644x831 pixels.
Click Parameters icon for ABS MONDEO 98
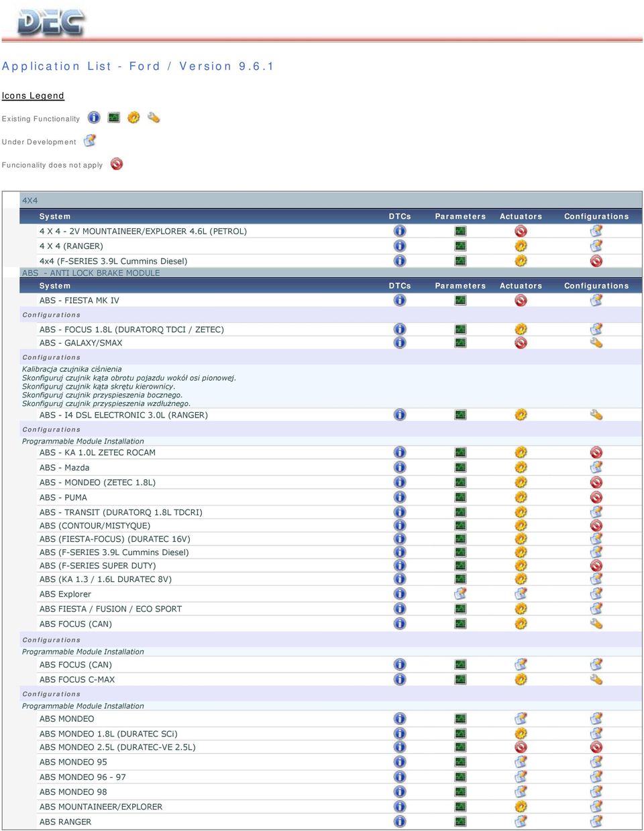tap(460, 791)
